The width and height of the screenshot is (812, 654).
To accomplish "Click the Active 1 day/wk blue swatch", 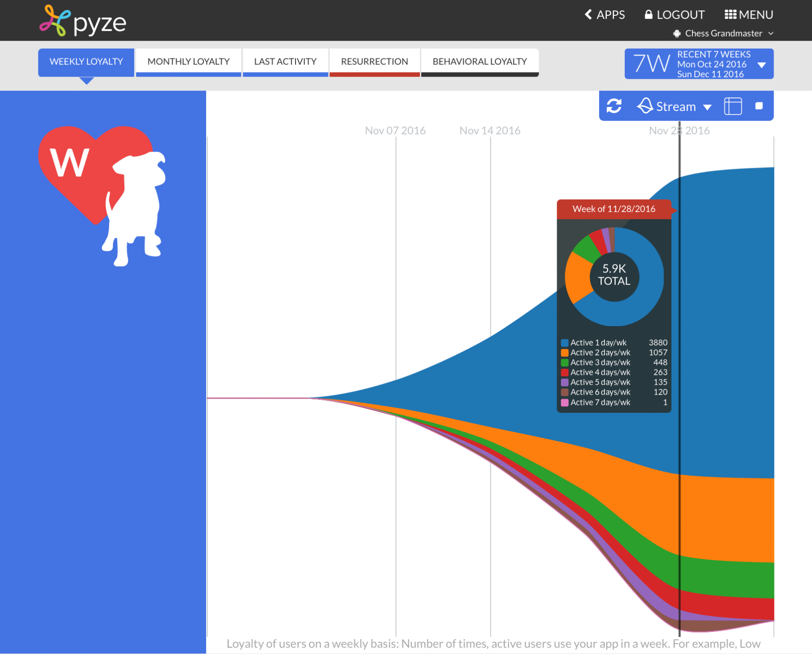I will [x=565, y=343].
